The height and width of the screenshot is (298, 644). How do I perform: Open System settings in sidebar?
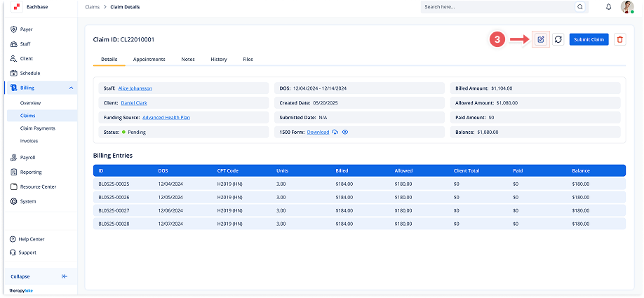pos(27,201)
